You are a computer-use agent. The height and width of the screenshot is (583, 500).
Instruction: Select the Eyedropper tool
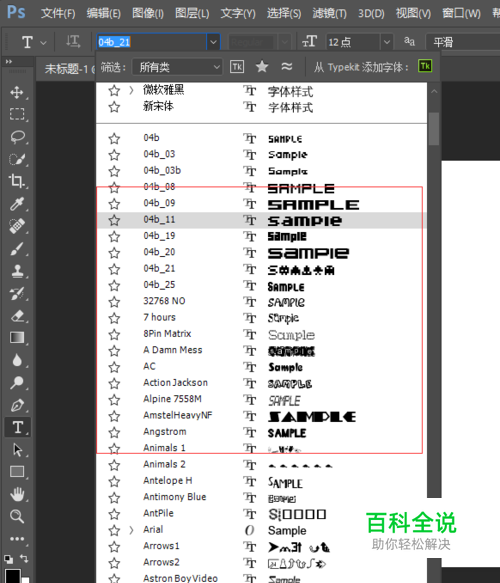click(x=17, y=203)
